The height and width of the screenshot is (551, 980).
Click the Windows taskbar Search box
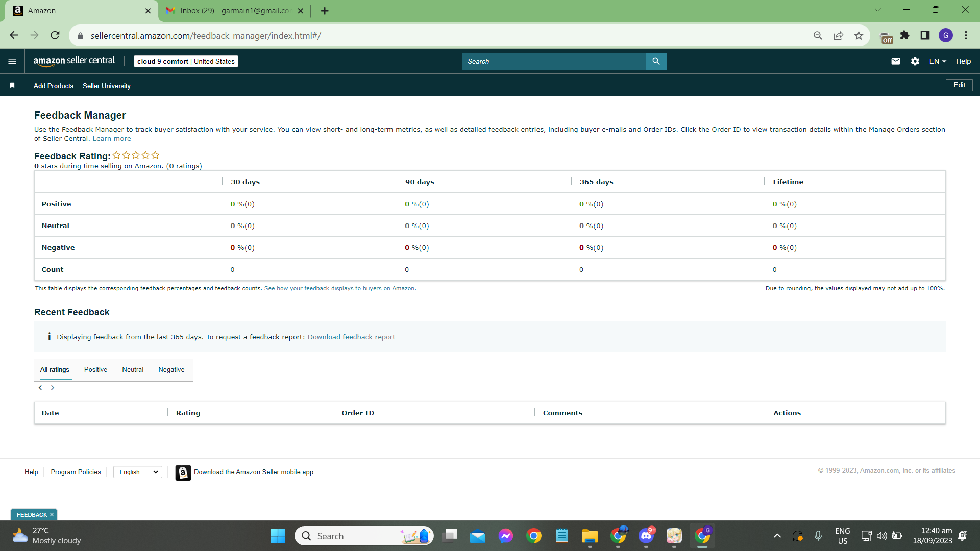(364, 536)
